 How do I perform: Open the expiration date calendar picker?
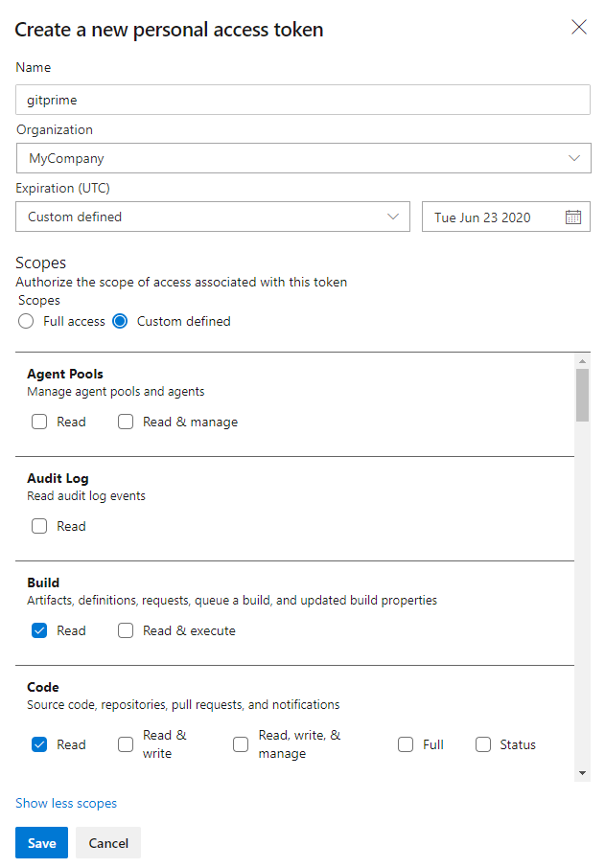pyautogui.click(x=572, y=217)
